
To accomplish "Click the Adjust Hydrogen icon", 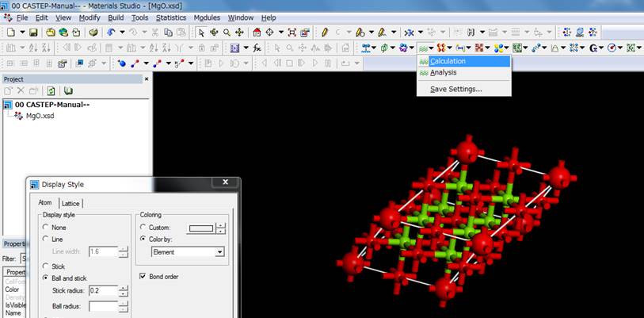I will coord(471,32).
